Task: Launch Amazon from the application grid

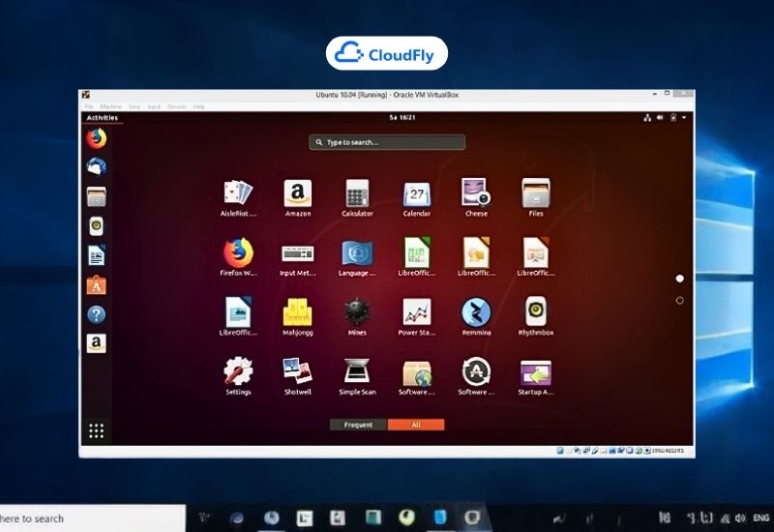Action: click(298, 197)
